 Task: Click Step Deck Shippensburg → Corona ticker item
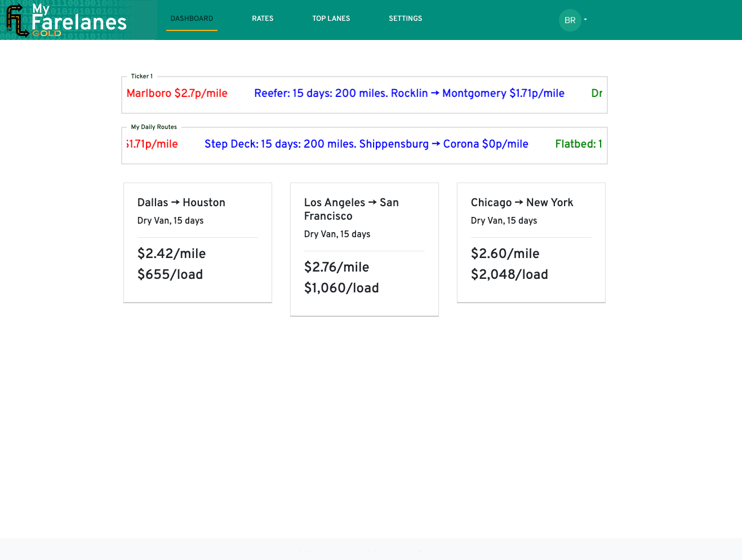coord(366,144)
